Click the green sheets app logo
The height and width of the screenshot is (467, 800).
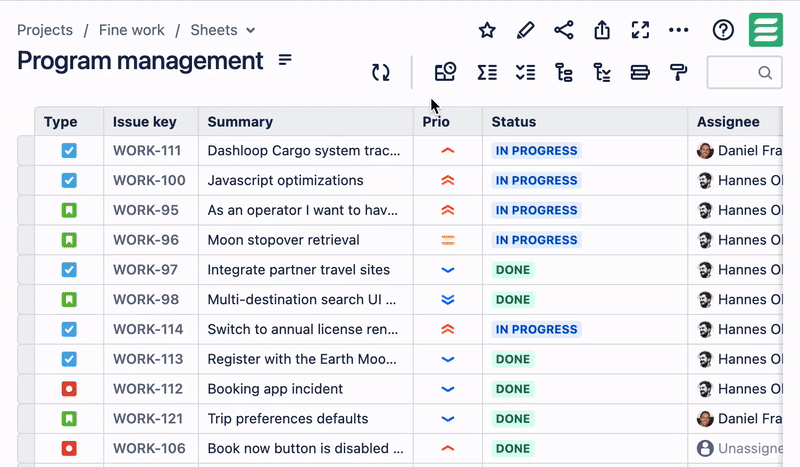point(766,30)
